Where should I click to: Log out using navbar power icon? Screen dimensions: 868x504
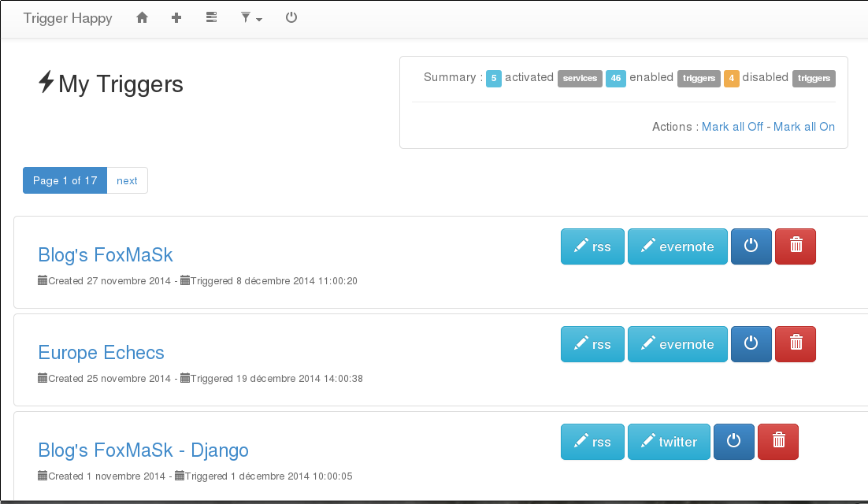tap(291, 17)
